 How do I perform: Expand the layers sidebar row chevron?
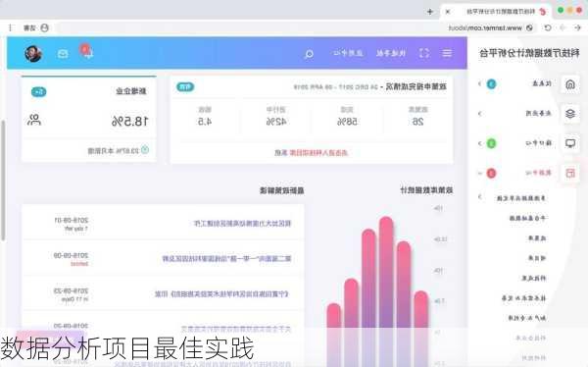479,114
